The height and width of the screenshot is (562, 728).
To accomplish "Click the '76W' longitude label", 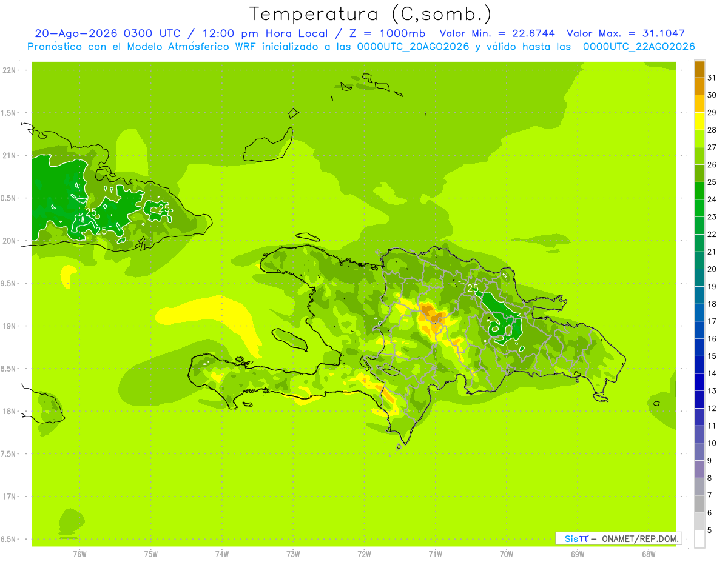I will tap(79, 554).
